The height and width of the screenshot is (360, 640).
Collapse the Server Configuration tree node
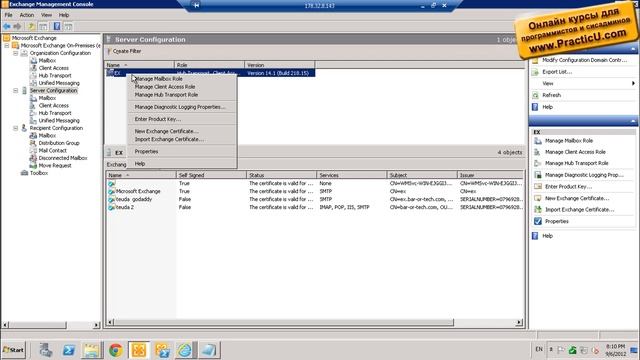tap(16, 91)
